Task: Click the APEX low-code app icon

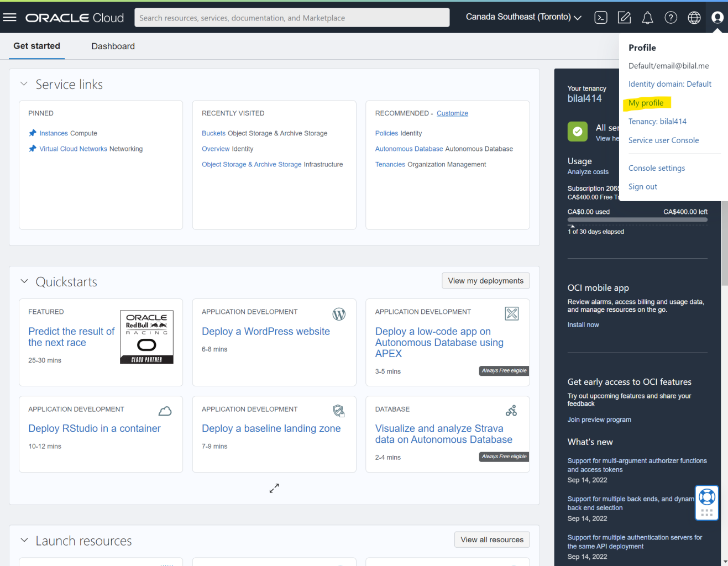Action: (512, 313)
